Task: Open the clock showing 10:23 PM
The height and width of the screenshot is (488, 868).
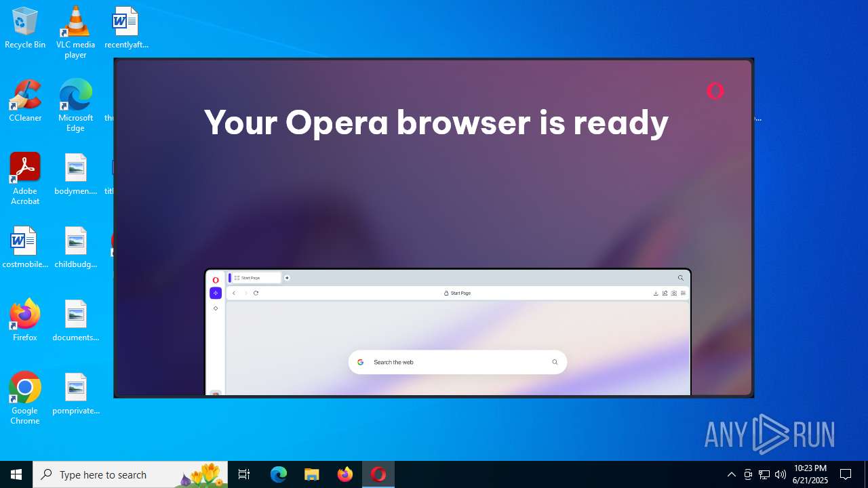Action: [810, 474]
